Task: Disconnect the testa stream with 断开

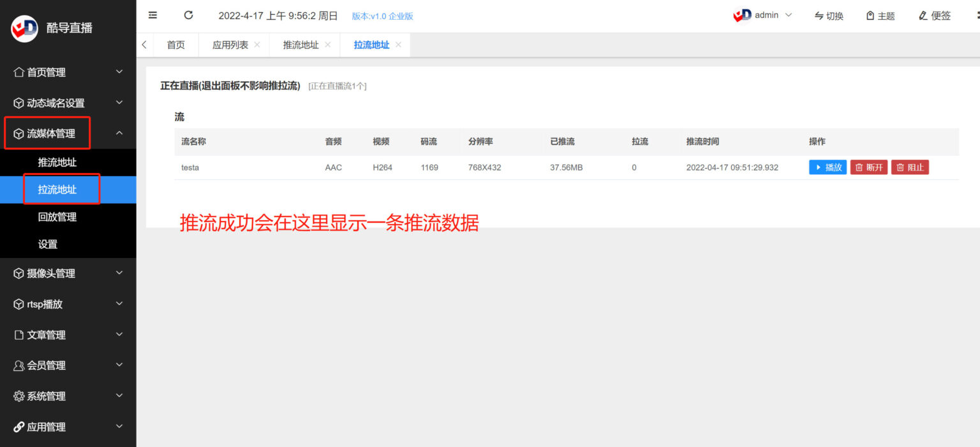Action: pyautogui.click(x=869, y=167)
